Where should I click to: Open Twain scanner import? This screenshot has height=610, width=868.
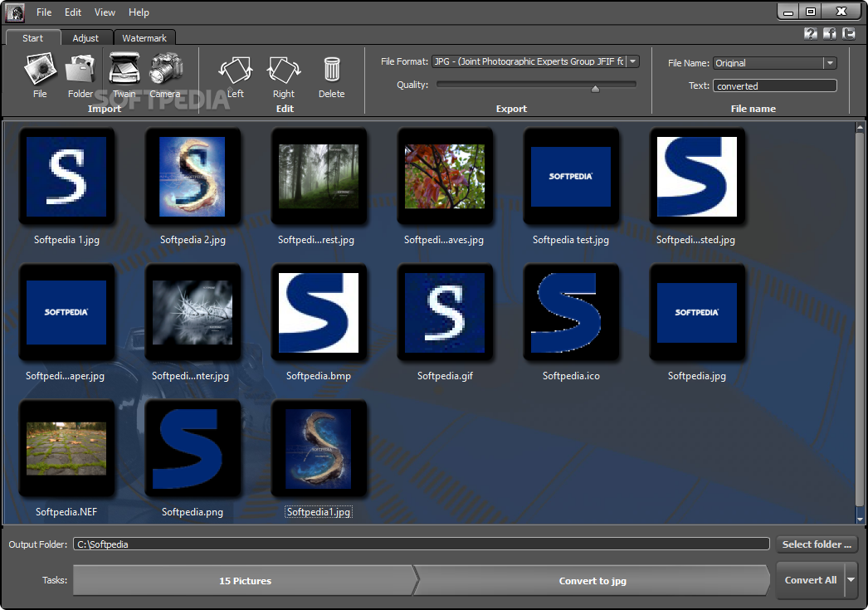124,71
